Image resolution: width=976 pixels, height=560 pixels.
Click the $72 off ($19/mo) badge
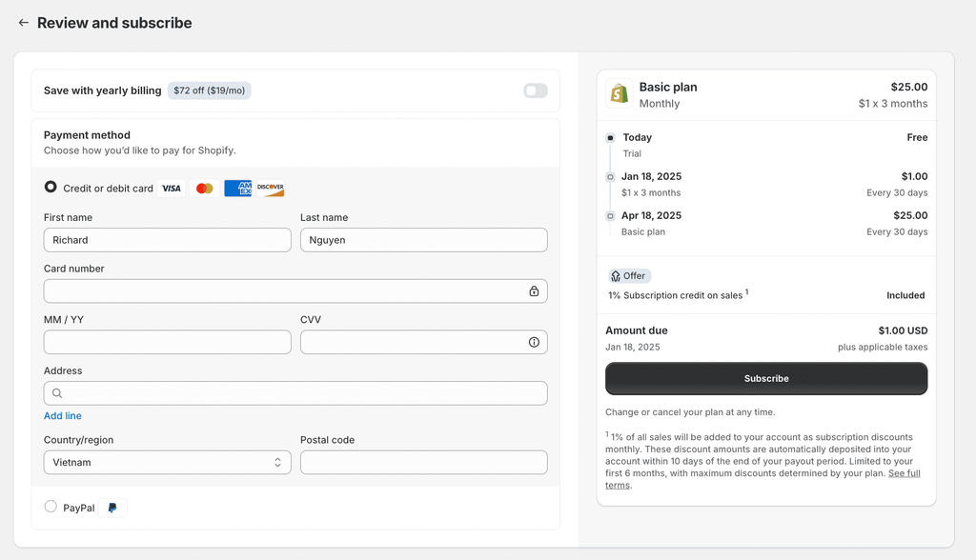coord(209,90)
